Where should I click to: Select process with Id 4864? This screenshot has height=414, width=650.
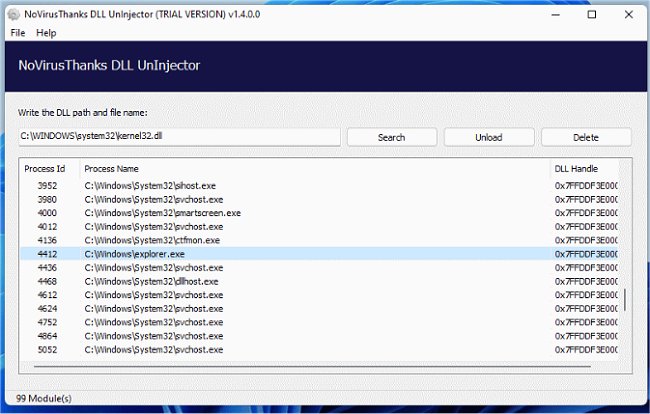pyautogui.click(x=319, y=336)
